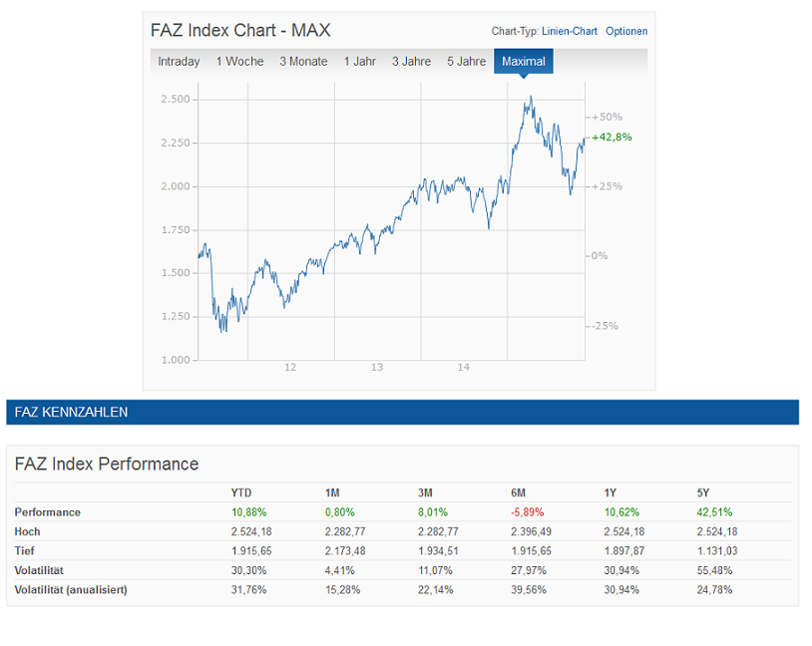Click the -25% right-axis label
Viewport: 812px width, 646px height.
(x=606, y=326)
